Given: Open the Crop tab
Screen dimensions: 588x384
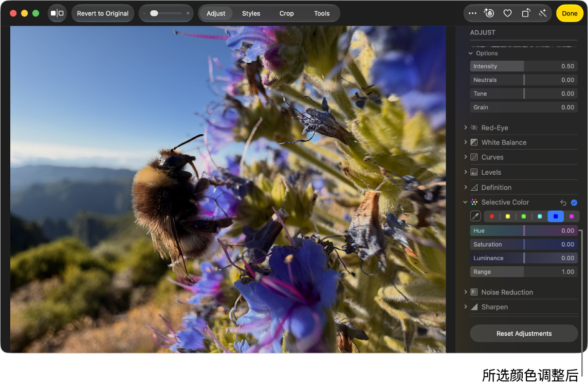Looking at the screenshot, I should [286, 13].
